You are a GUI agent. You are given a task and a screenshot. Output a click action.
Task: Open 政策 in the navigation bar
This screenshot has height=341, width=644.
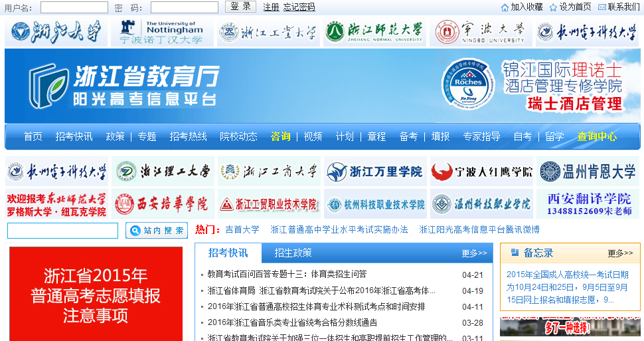[x=115, y=136]
